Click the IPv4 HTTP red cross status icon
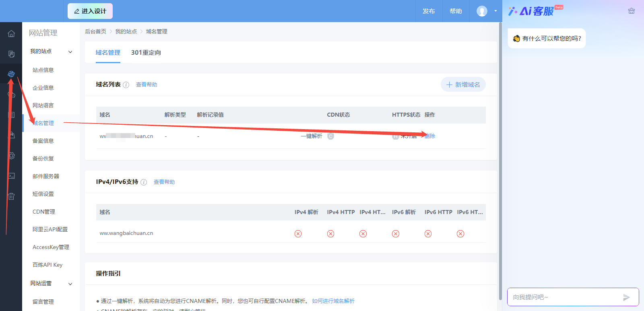The image size is (644, 311). click(330, 234)
